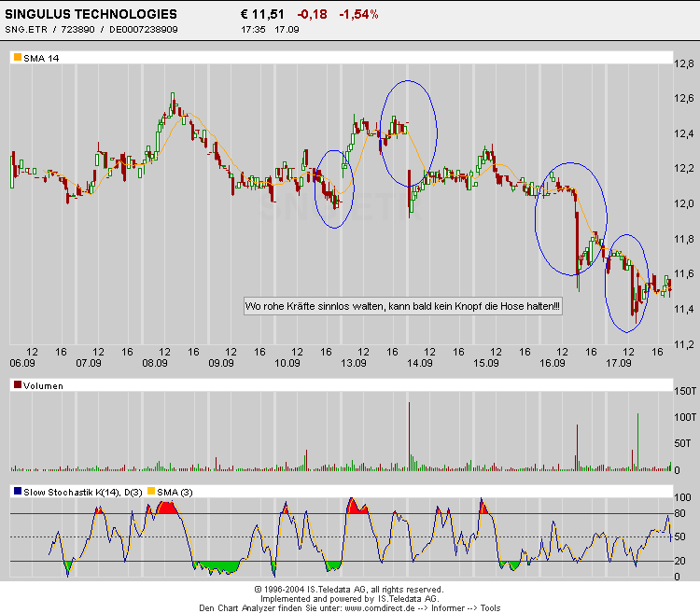Click the 12,4 price axis label
This screenshot has width=700, height=613.
tap(684, 133)
